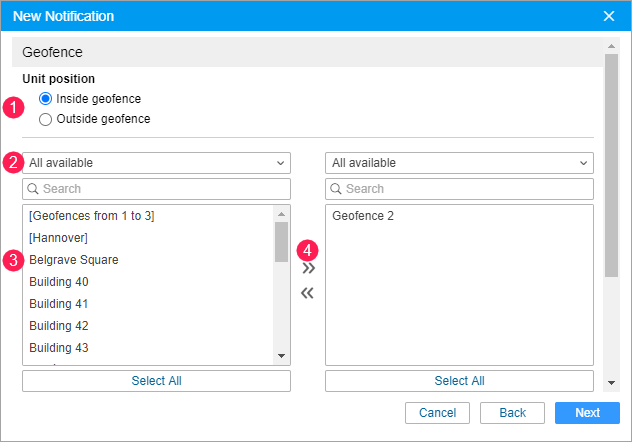Close the New Notification dialog

click(x=609, y=16)
